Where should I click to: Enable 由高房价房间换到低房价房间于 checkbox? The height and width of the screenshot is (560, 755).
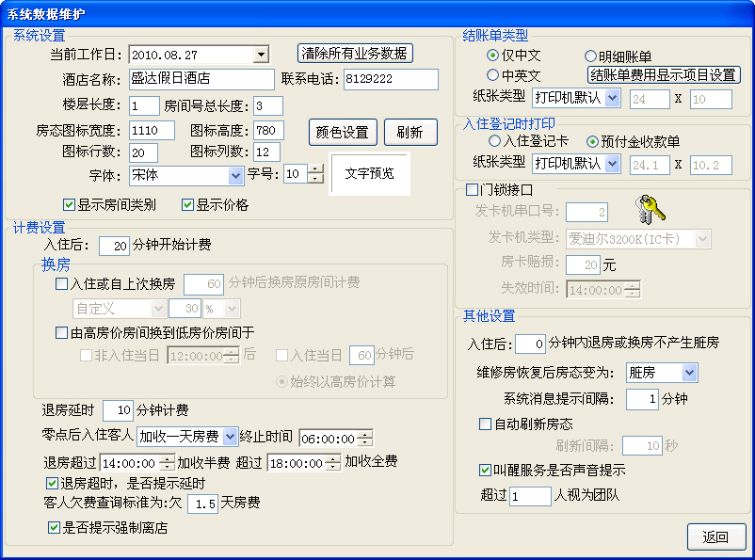pyautogui.click(x=61, y=333)
